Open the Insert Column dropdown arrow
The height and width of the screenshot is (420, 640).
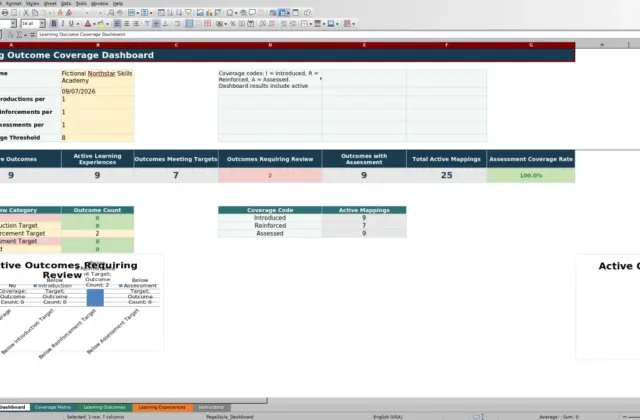[151, 13]
